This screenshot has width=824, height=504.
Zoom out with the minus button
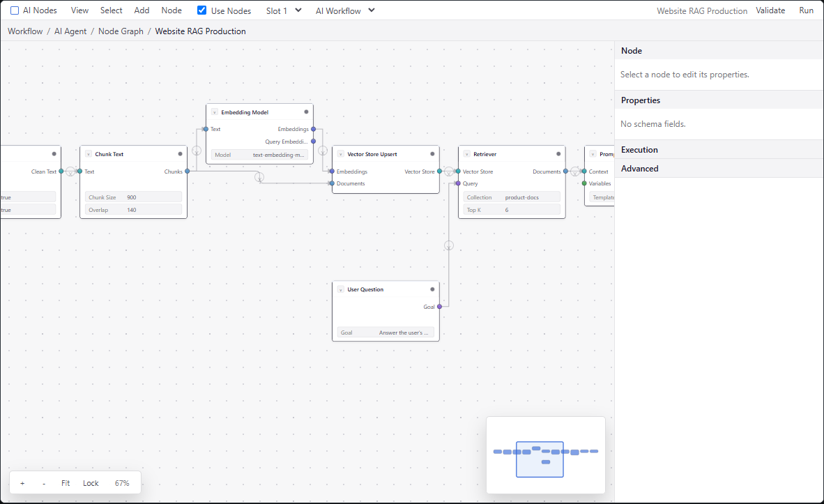[x=44, y=483]
